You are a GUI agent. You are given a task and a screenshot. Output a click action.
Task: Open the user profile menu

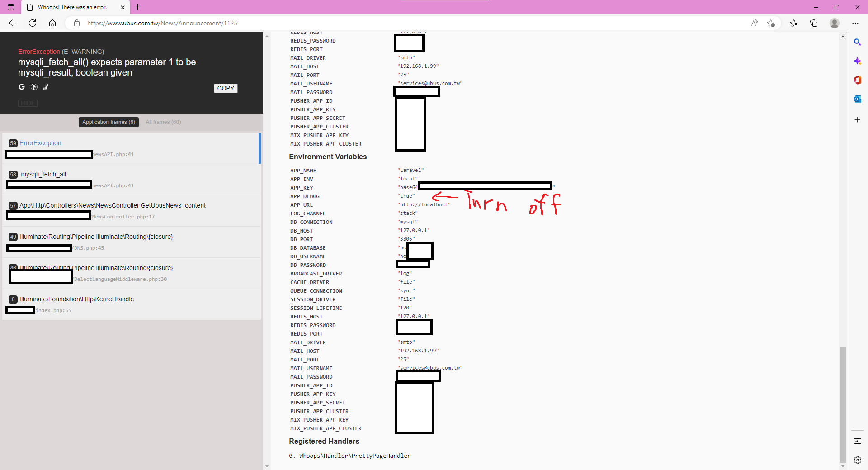(x=835, y=23)
